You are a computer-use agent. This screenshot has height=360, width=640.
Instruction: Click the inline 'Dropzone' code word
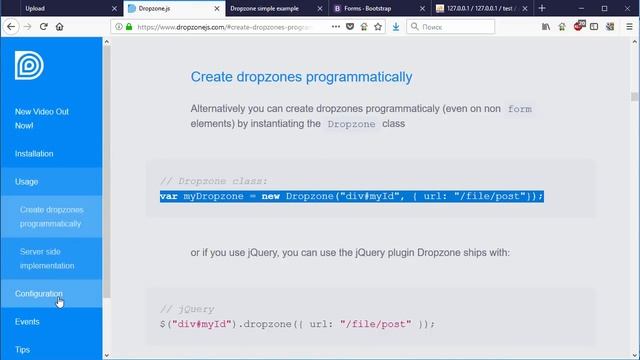(x=351, y=124)
